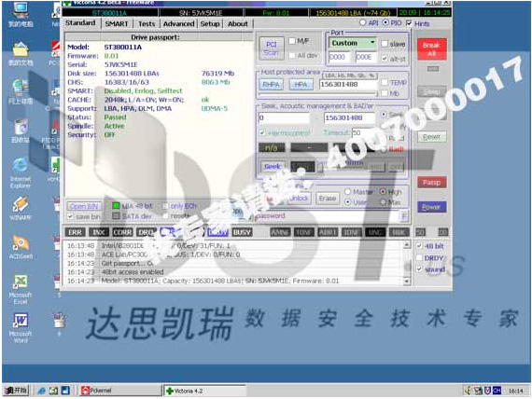
Task: Toggle the alt-st checkbox
Action: pos(385,59)
